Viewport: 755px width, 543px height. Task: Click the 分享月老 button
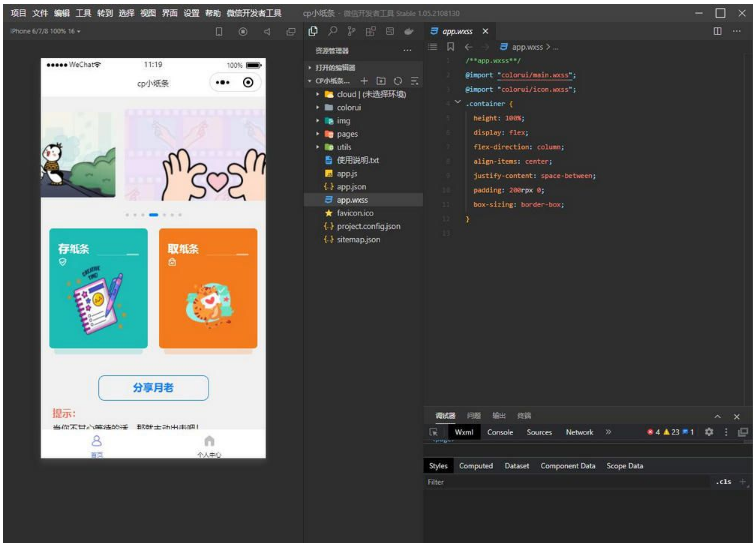(153, 388)
